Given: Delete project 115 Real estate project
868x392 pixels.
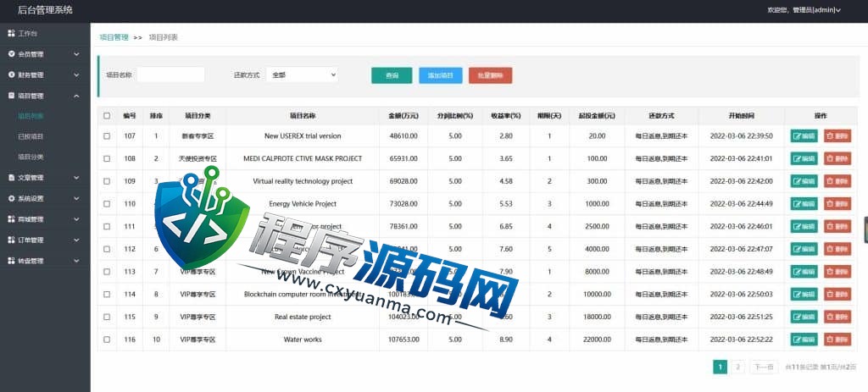Looking at the screenshot, I should point(837,317).
